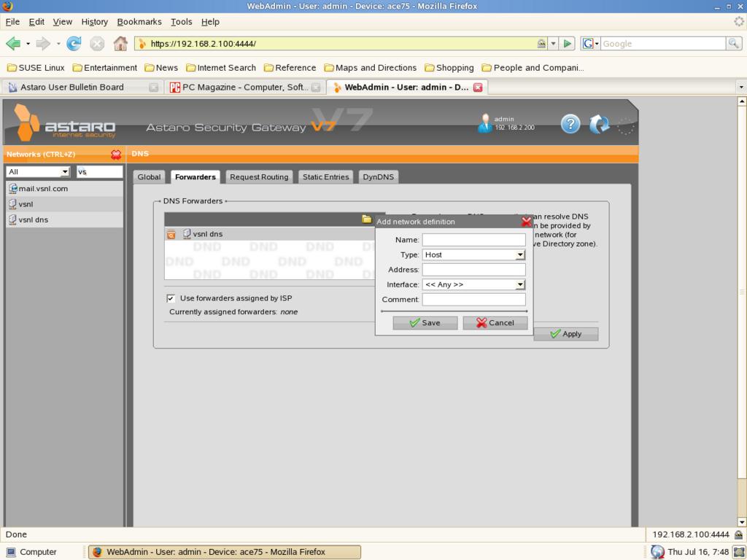Image resolution: width=747 pixels, height=560 pixels.
Task: Click the Address input field
Action: pos(473,270)
